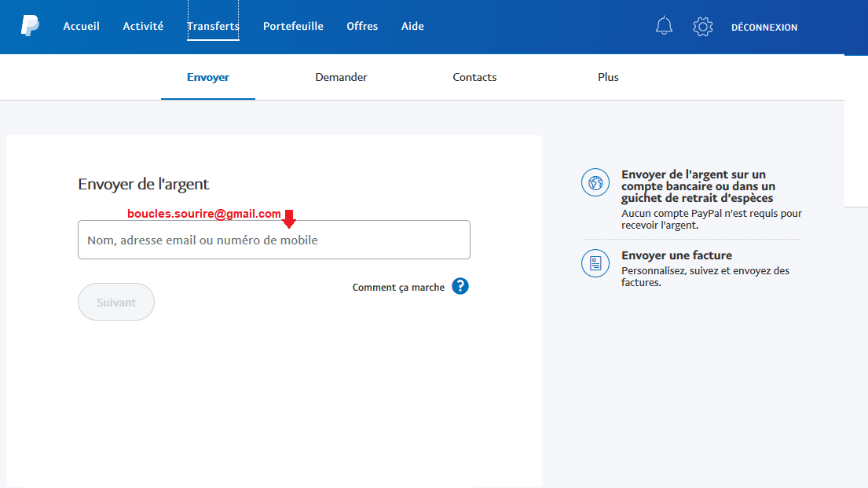
Task: Focus the name, email or mobile input field
Action: point(274,240)
